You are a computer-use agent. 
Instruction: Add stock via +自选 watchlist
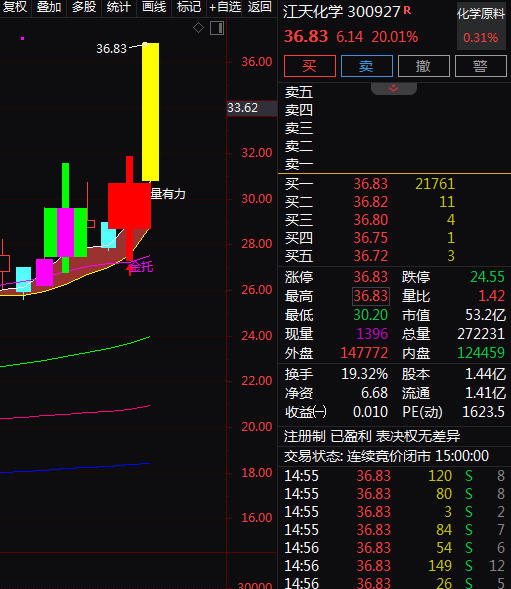(x=225, y=7)
